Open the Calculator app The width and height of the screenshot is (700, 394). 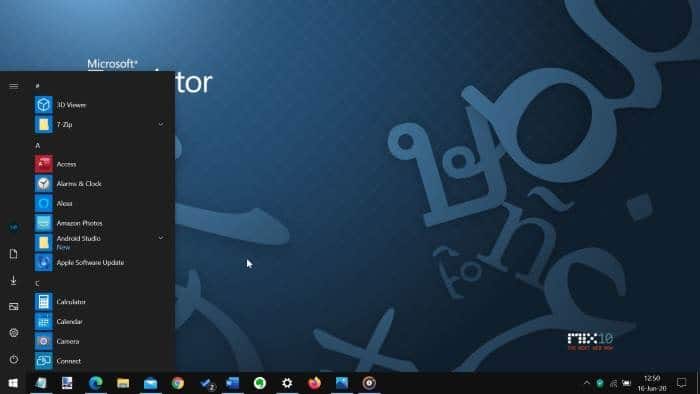pyautogui.click(x=100, y=302)
